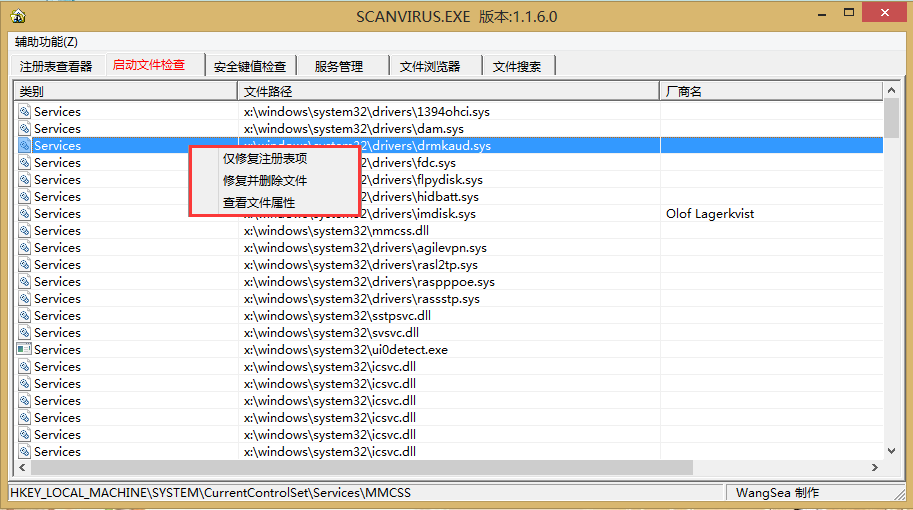
Task: Click the app icon in title bar
Action: click(18, 16)
